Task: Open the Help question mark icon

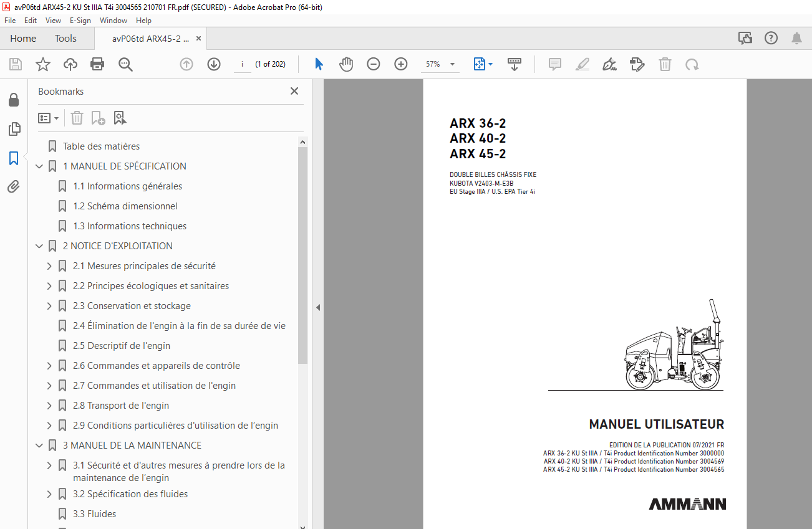Action: click(x=771, y=38)
